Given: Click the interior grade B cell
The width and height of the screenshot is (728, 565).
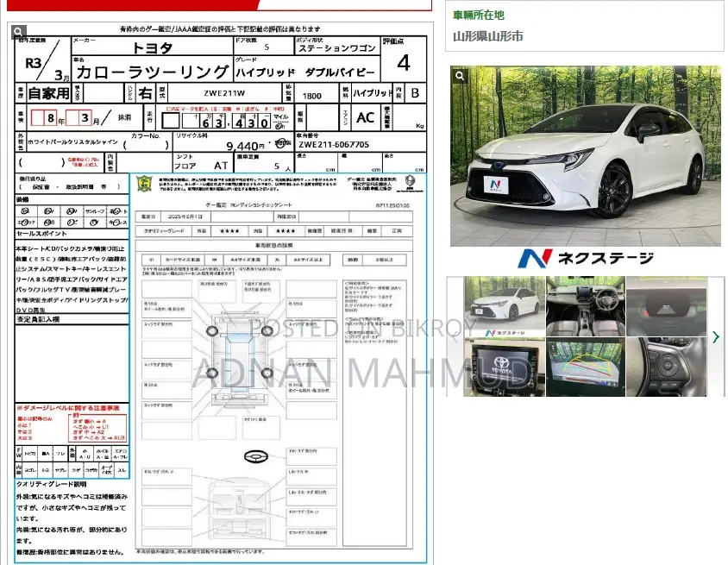Looking at the screenshot, I should tap(415, 93).
